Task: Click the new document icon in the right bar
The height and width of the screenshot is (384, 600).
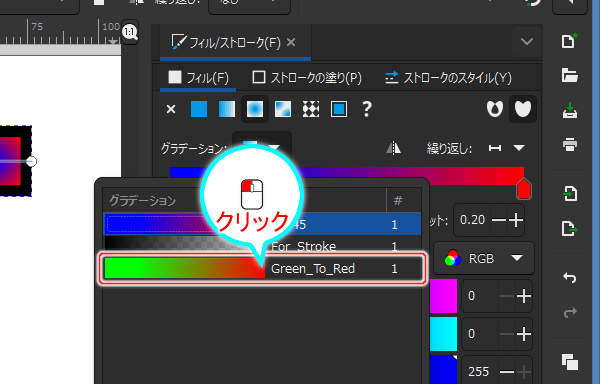Action: tap(570, 41)
